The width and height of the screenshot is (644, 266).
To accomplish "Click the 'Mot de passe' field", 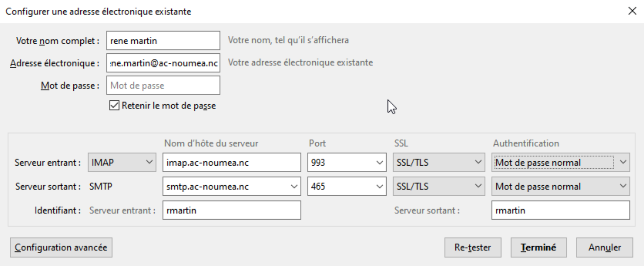I will click(163, 86).
